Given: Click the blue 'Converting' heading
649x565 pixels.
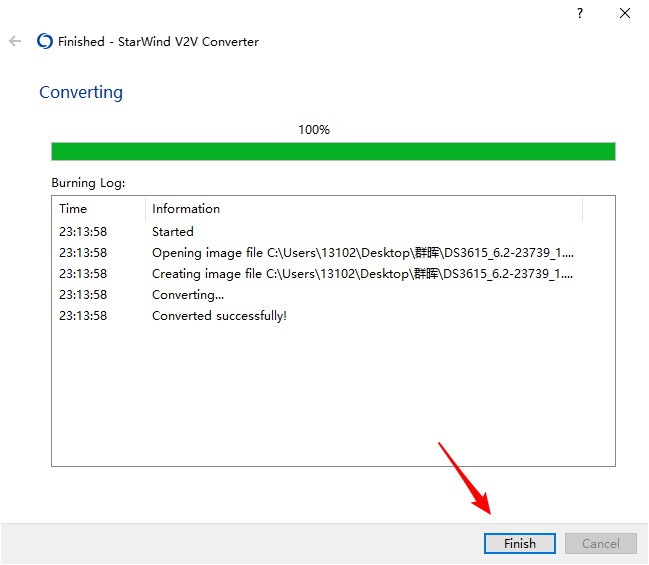Looking at the screenshot, I should (x=81, y=92).
